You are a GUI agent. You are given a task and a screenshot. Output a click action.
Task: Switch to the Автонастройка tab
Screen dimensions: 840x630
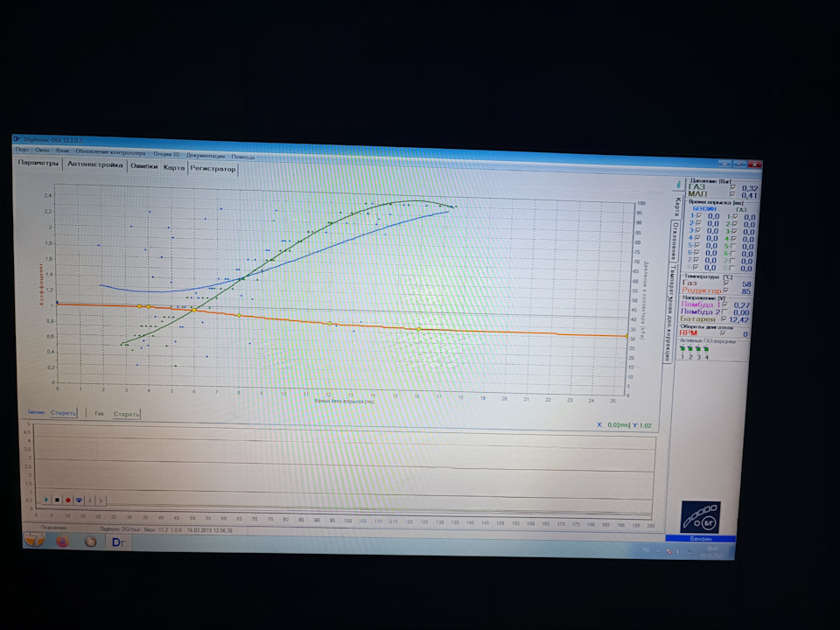click(94, 164)
